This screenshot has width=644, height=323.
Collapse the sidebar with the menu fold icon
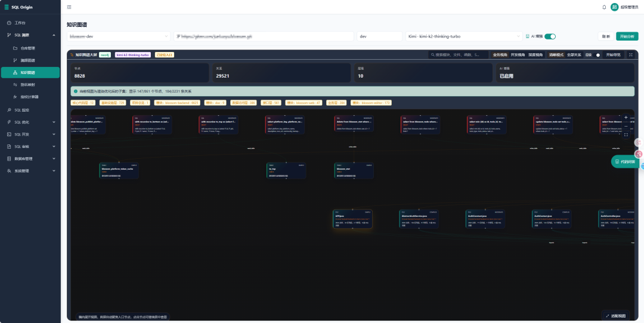[69, 7]
